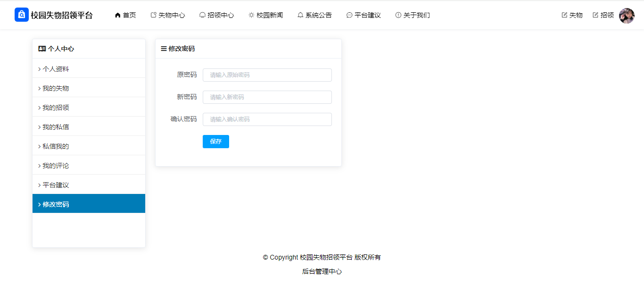This screenshot has height=286, width=644.
Task: Select 个人资料 in the sidebar
Action: (89, 69)
